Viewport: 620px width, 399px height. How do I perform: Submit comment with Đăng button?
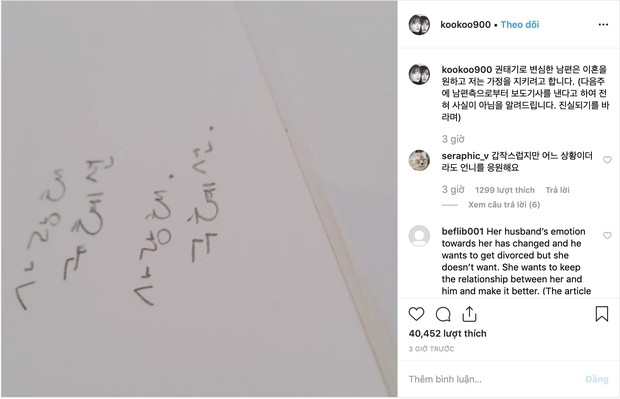point(597,379)
